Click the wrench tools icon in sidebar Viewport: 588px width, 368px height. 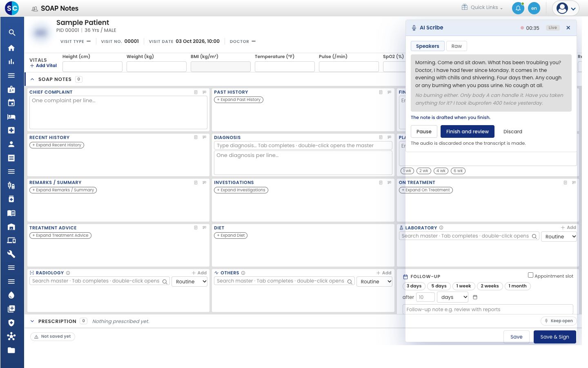(x=11, y=254)
